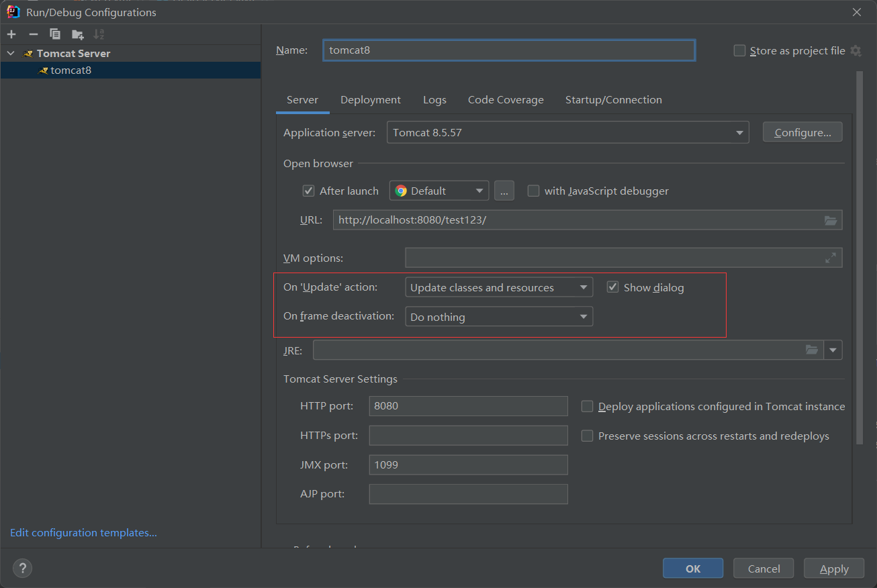The height and width of the screenshot is (588, 877).
Task: Browse for JRE folder
Action: tap(812, 350)
